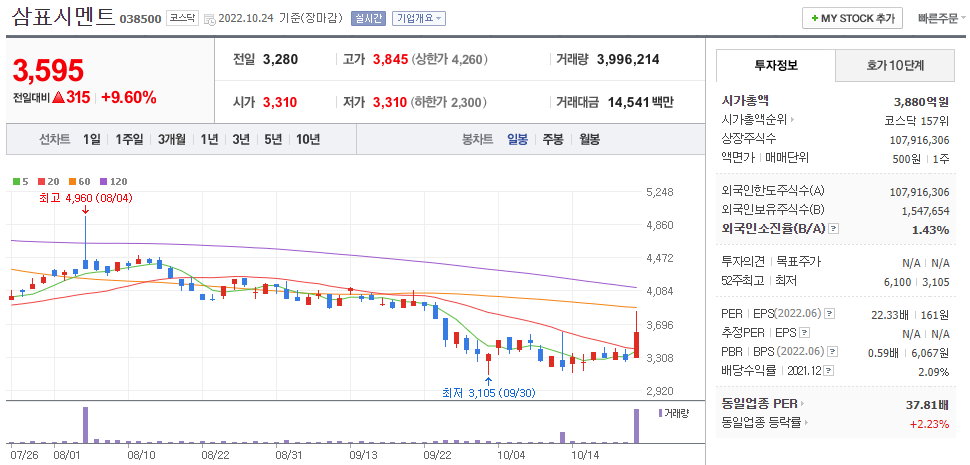Open help icon beside 배당수익률 2021.12
This screenshot has height=465, width=970.
click(x=829, y=370)
